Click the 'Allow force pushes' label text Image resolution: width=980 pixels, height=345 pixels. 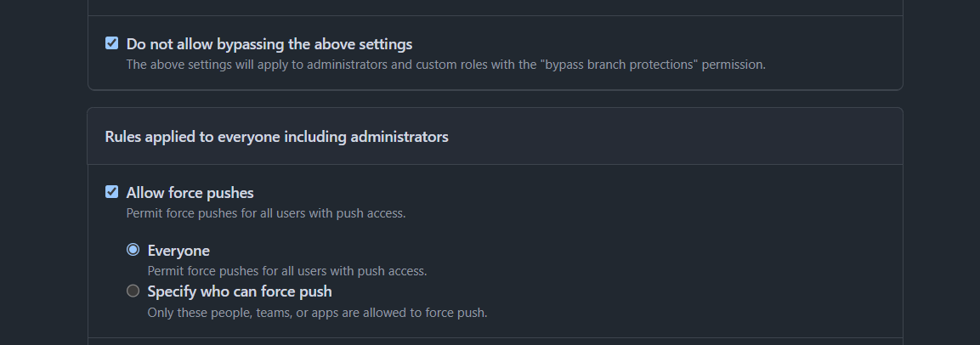[x=190, y=193]
